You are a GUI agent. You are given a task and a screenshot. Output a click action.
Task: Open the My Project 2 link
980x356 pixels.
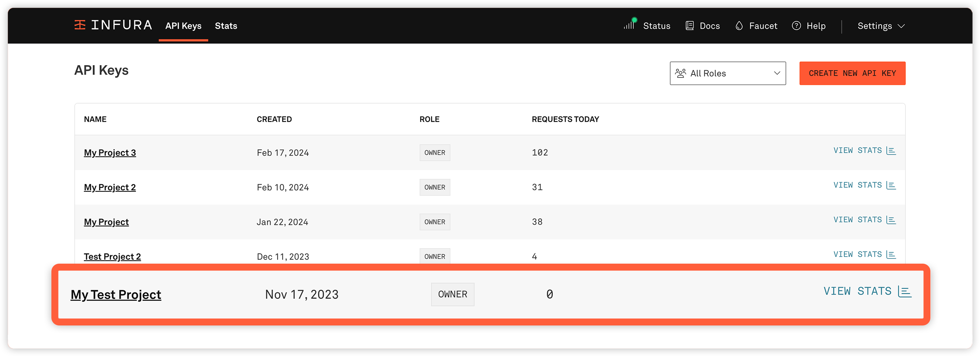110,187
